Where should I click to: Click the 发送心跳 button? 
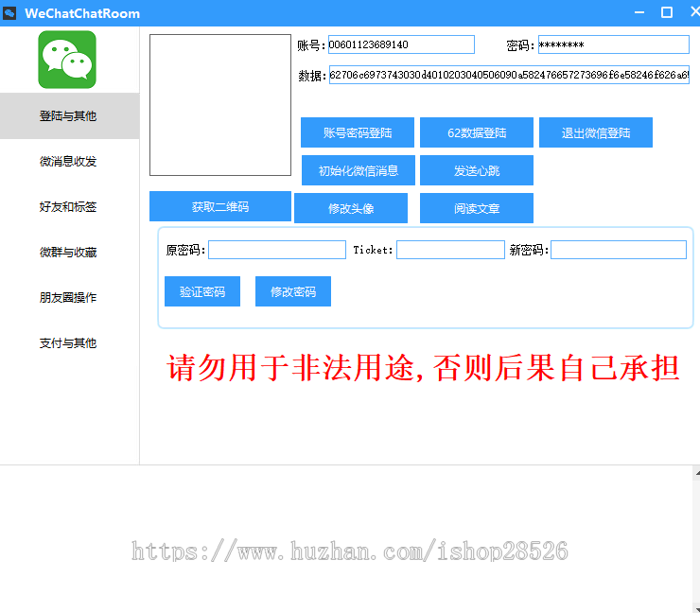477,170
